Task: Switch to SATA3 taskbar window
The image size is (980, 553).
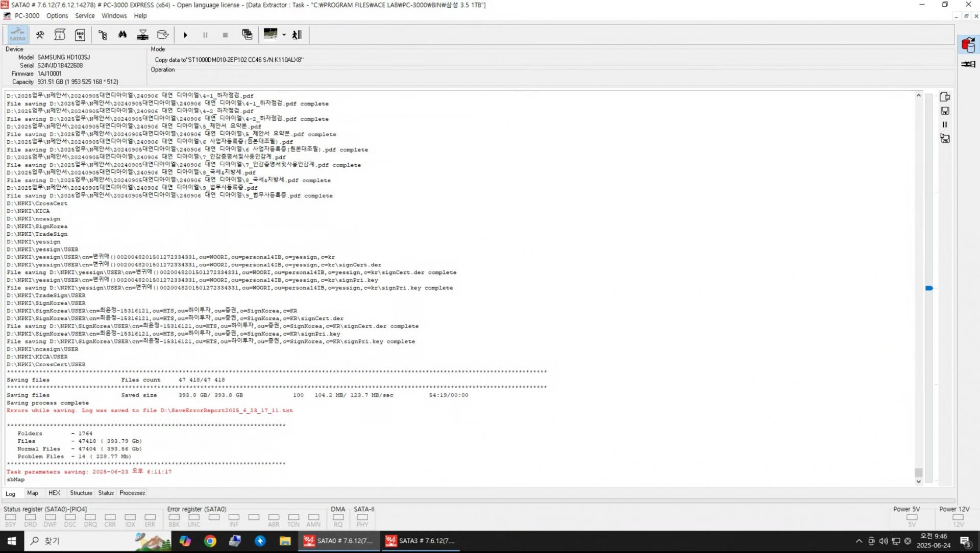Action: [421, 541]
